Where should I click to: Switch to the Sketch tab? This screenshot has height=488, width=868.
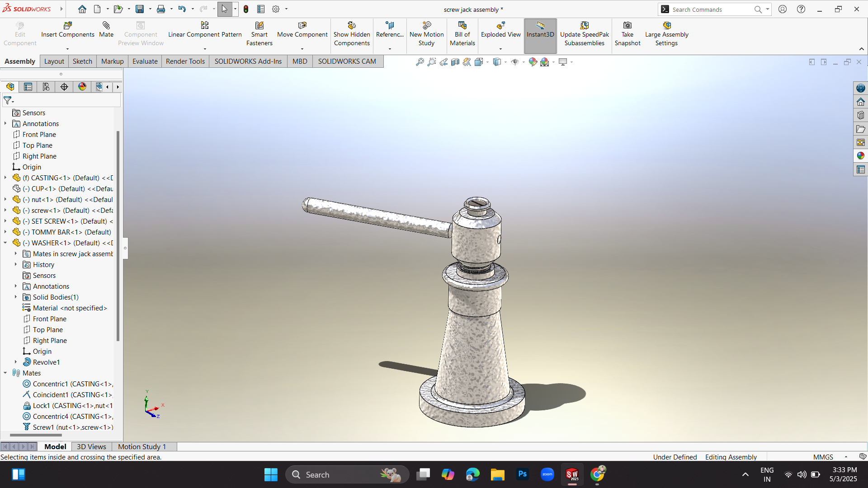[x=82, y=61]
